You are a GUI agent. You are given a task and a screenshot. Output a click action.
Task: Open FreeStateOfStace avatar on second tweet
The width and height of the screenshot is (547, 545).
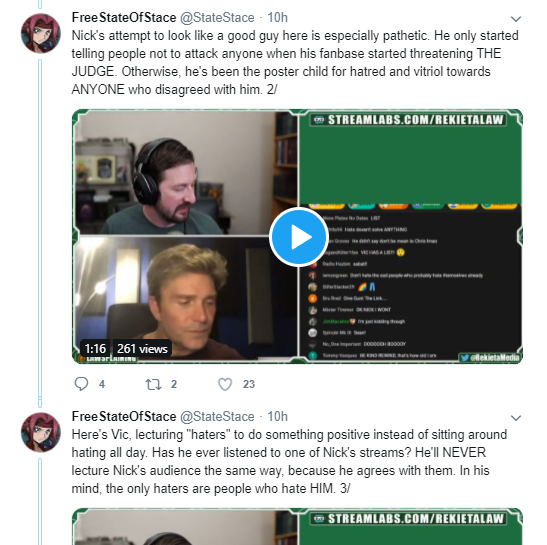coord(41,432)
